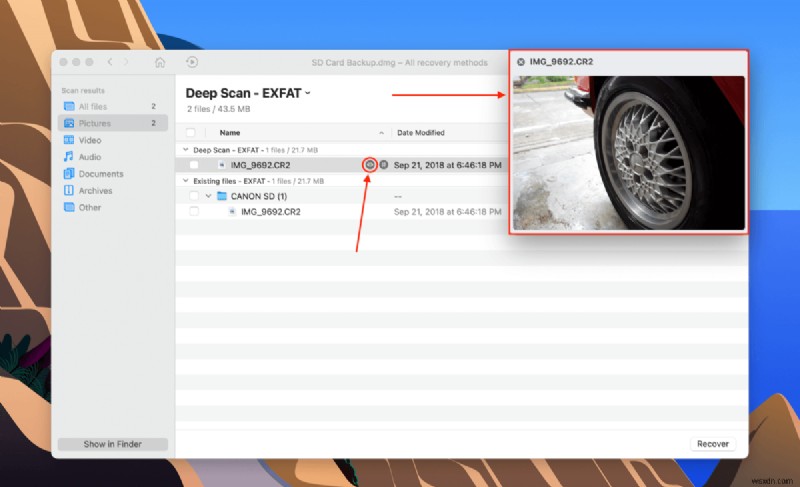Preview IMG_9692.CR2 with the eye icon

(369, 165)
